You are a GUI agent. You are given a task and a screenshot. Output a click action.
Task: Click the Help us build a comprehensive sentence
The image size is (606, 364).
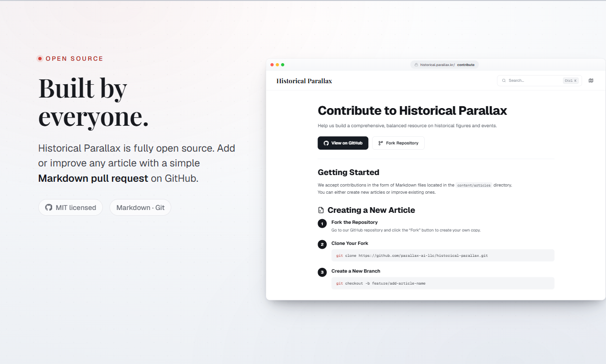click(407, 126)
